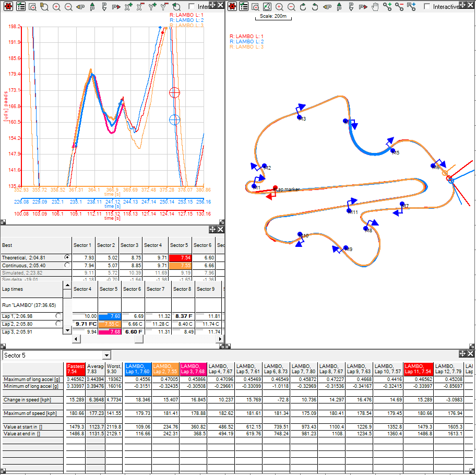476x475 pixels.
Task: Click zoom in on speed graph
Action: point(56,6)
